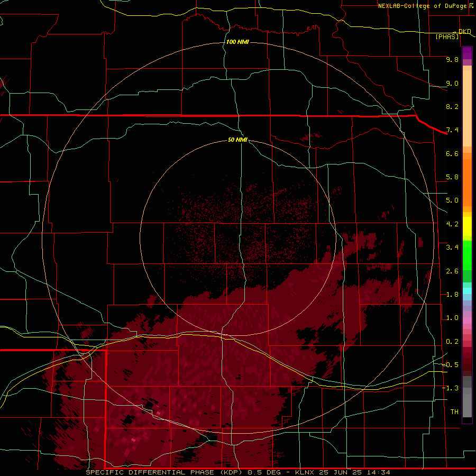Click the 50 NMI range ring label
476x476 pixels.
(x=237, y=140)
